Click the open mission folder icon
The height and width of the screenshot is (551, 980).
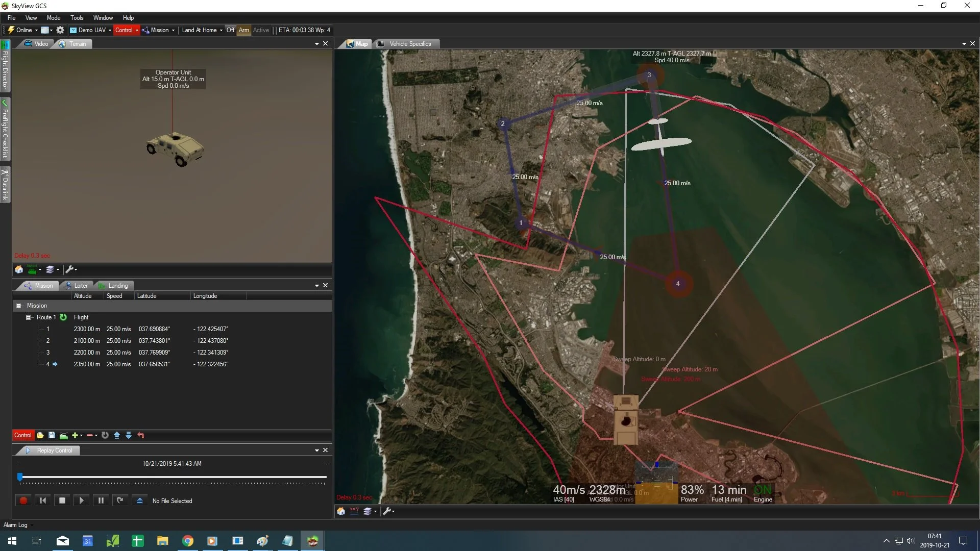click(40, 435)
